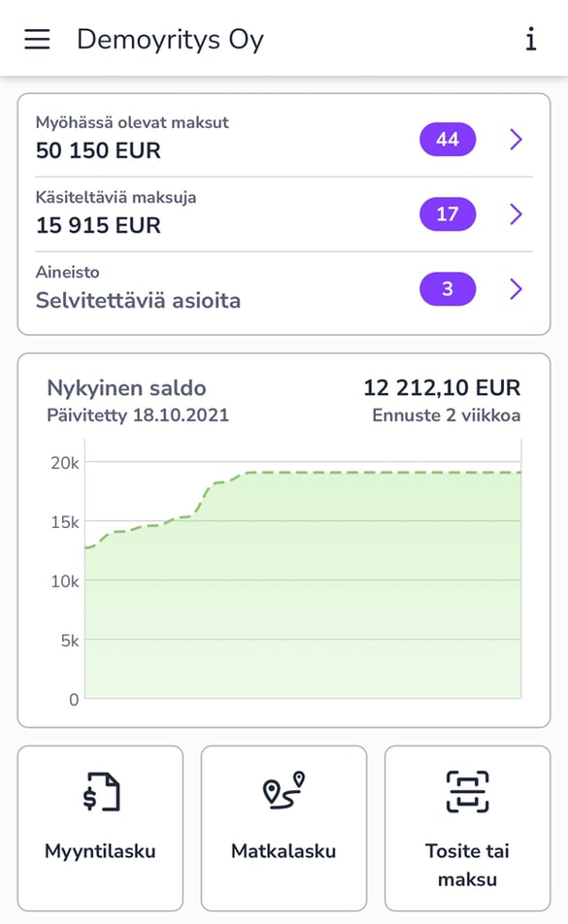Screen dimensions: 568x924
Task: Tap the info icon in the top bar
Action: click(530, 39)
